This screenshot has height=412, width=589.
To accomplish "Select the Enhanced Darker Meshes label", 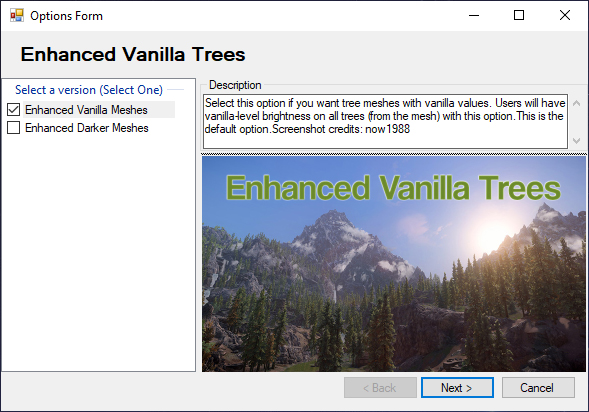I will 87,128.
